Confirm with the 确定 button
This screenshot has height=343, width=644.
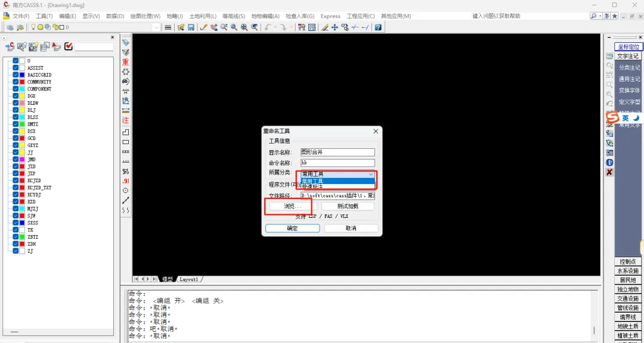pos(292,228)
